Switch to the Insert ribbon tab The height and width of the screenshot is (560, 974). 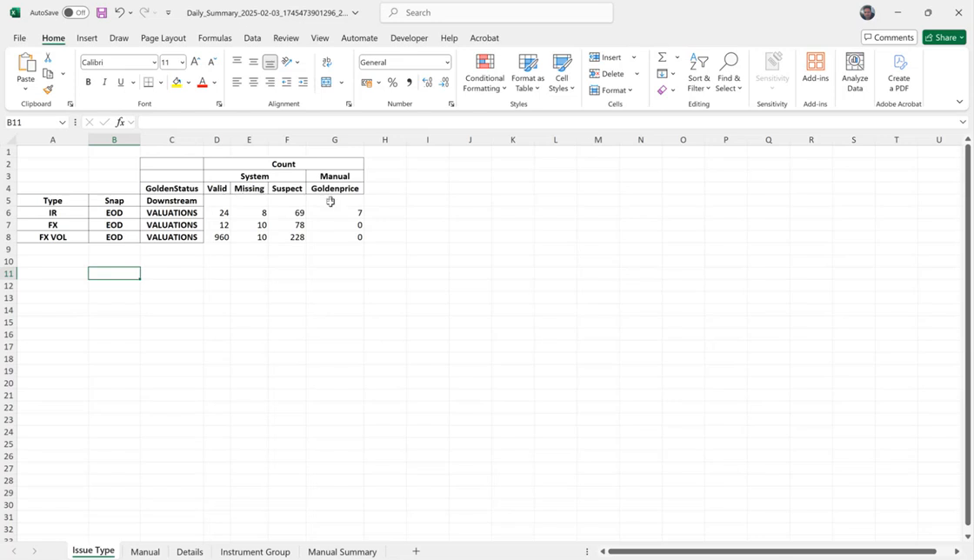(x=87, y=38)
